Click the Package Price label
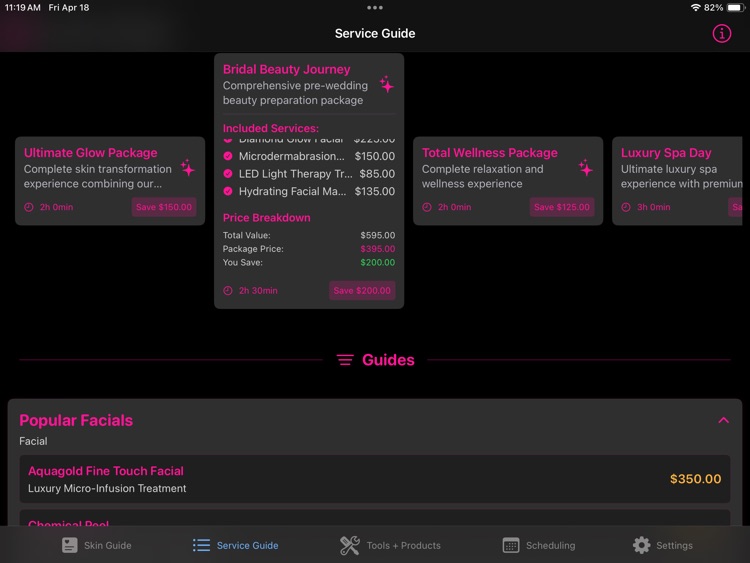The width and height of the screenshot is (750, 563). (253, 249)
